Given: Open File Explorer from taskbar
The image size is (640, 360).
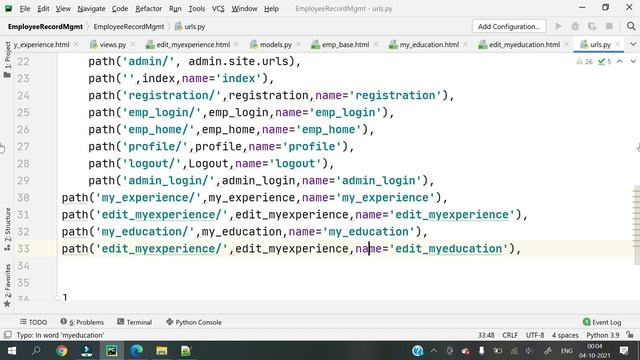Looking at the screenshot, I should pos(162,351).
